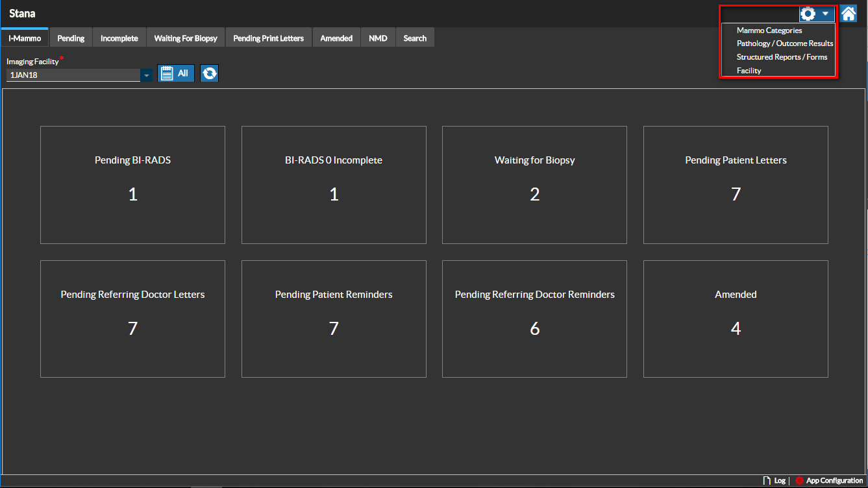
Task: Click the Imaging Facility field showing 1JAN18
Action: point(73,75)
